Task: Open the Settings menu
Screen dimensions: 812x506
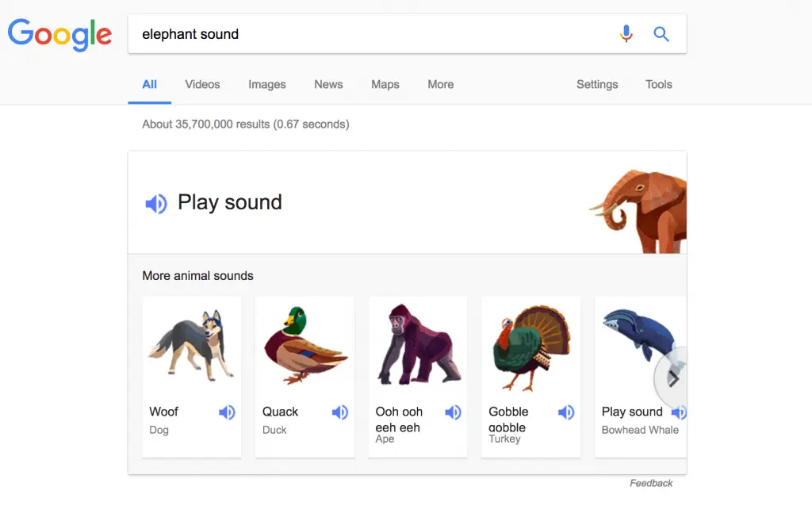Action: pos(597,84)
